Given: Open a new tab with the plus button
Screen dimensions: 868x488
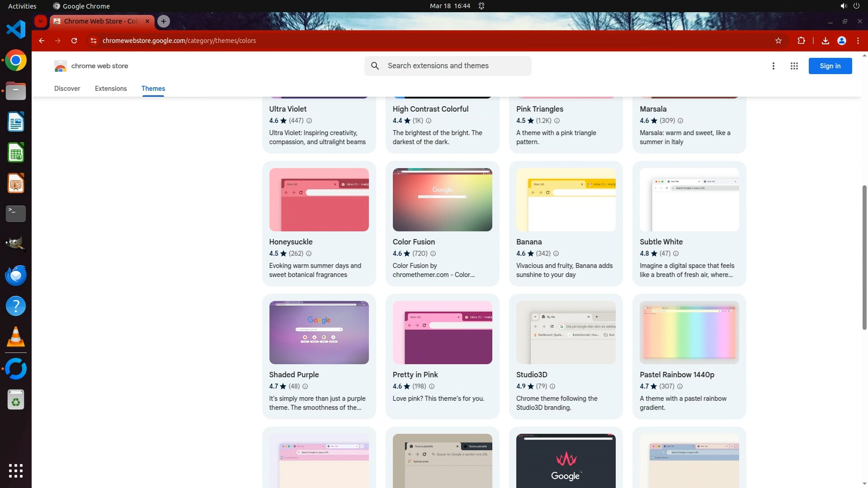Looking at the screenshot, I should point(164,21).
